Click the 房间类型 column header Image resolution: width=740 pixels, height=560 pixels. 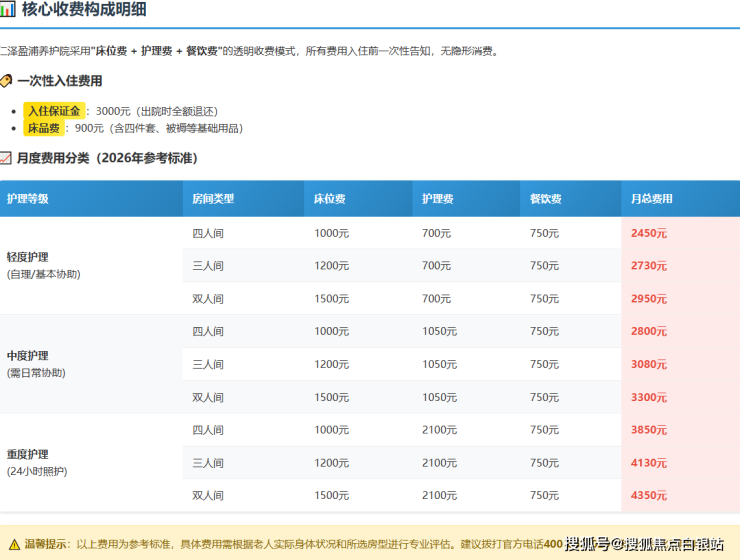tap(213, 199)
